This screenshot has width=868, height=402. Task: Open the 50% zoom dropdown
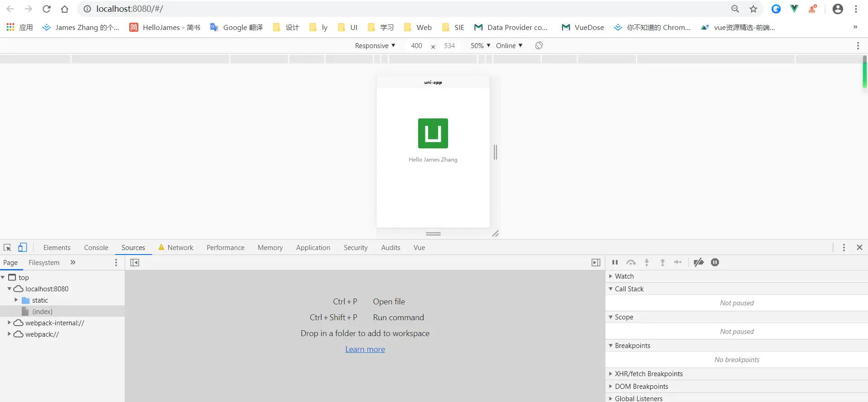480,45
